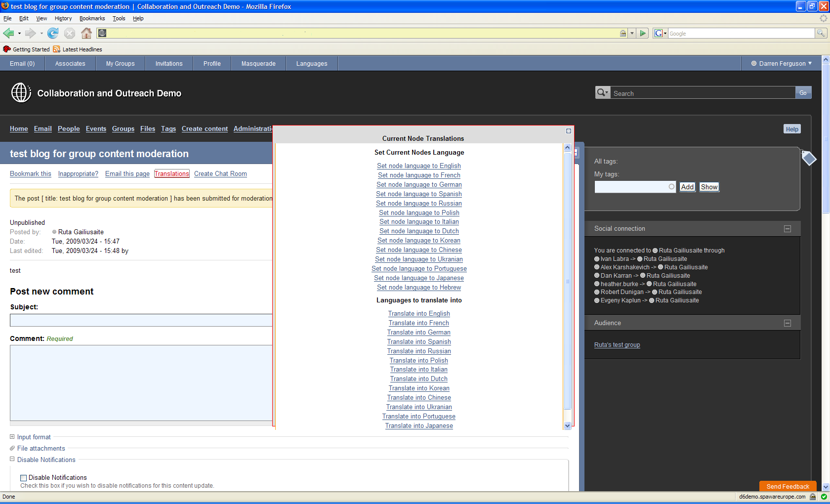This screenshot has width=830, height=504.
Task: Select Translate into Spanish link
Action: 419,341
